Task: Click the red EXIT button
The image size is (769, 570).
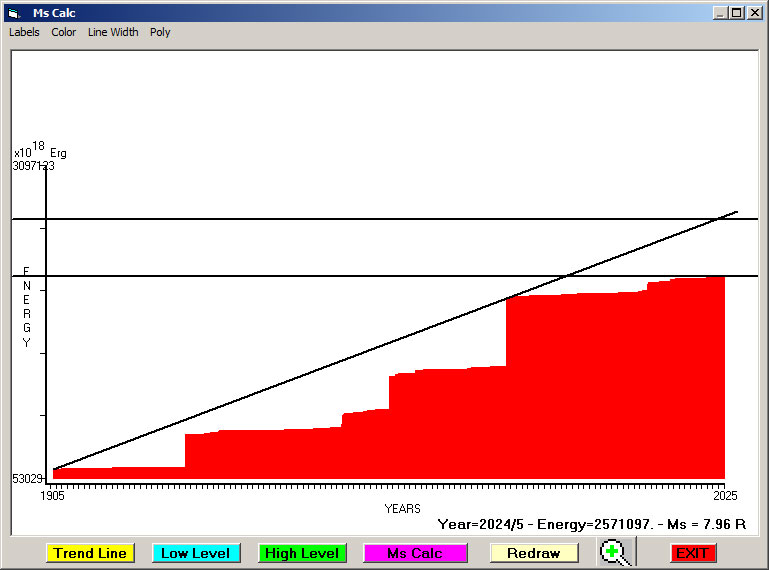Action: pyautogui.click(x=692, y=553)
